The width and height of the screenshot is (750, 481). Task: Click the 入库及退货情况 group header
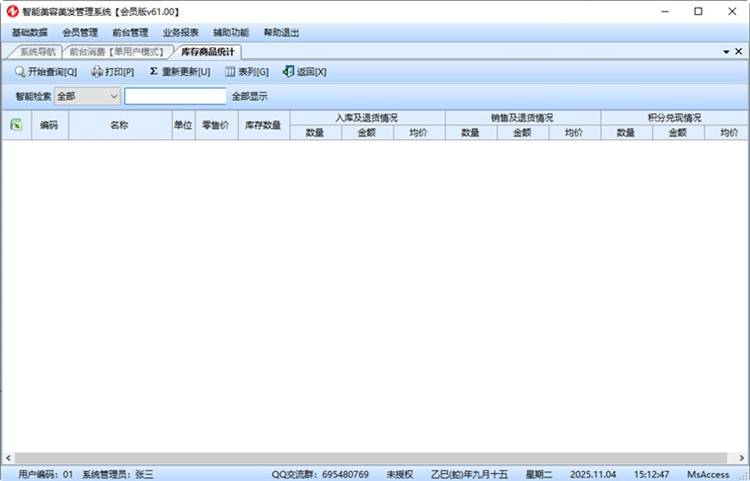(x=367, y=118)
